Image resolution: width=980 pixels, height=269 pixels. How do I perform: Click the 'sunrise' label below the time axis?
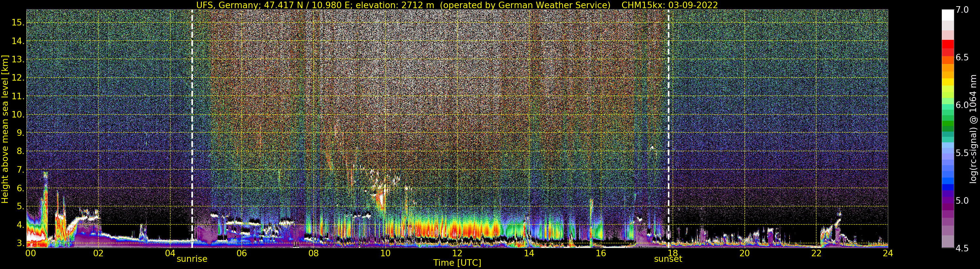[192, 259]
